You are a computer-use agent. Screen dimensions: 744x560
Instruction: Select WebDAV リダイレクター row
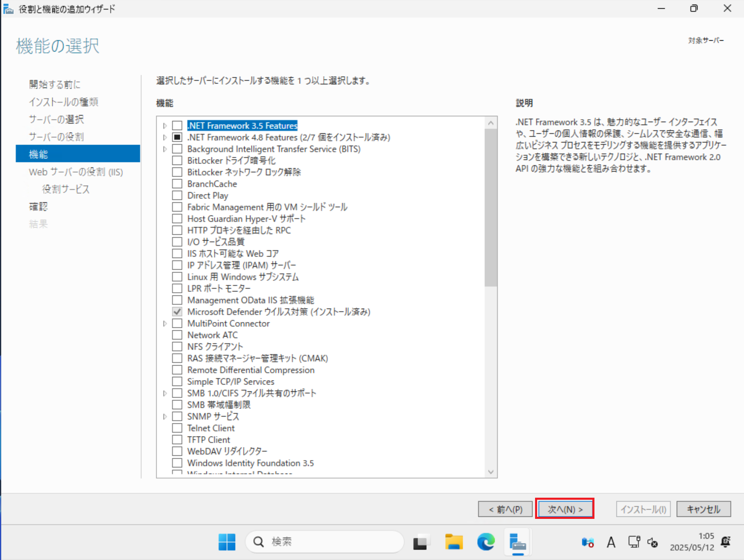point(227,451)
